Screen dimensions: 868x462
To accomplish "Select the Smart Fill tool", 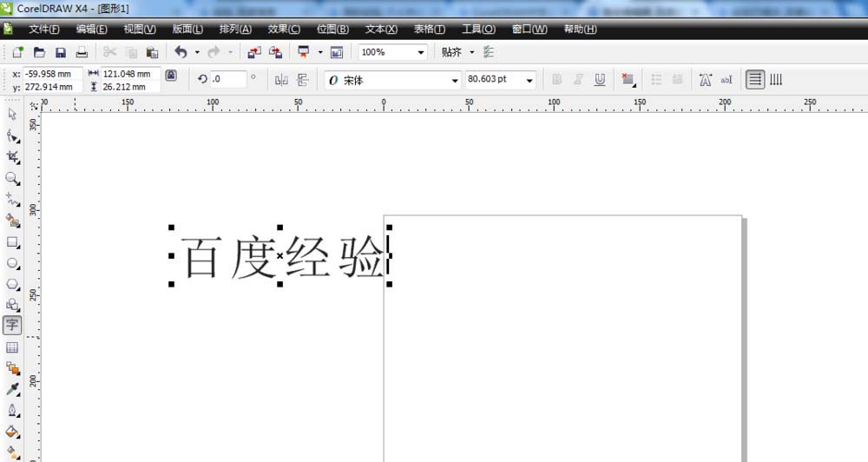I will (x=12, y=221).
